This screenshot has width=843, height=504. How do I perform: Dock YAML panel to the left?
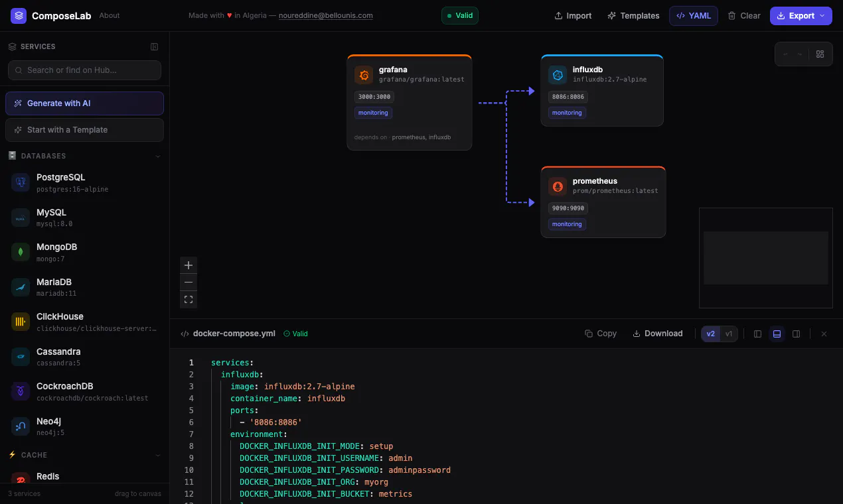coord(757,334)
